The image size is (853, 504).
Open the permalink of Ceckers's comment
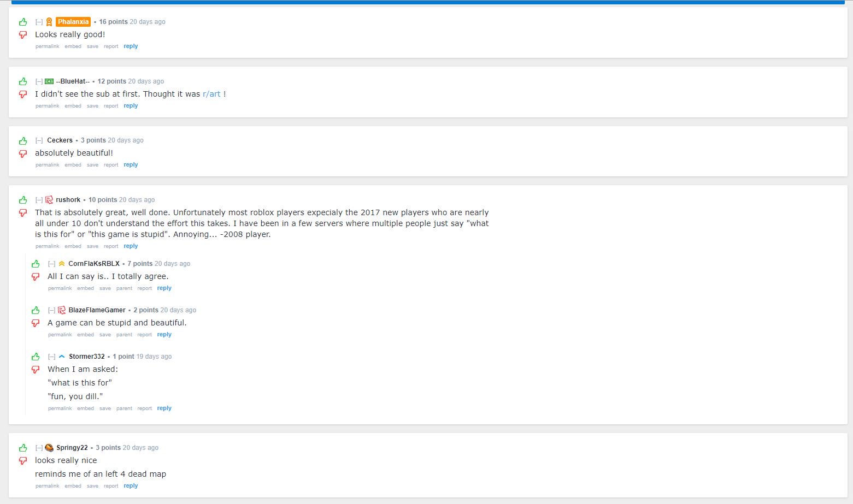click(x=47, y=164)
